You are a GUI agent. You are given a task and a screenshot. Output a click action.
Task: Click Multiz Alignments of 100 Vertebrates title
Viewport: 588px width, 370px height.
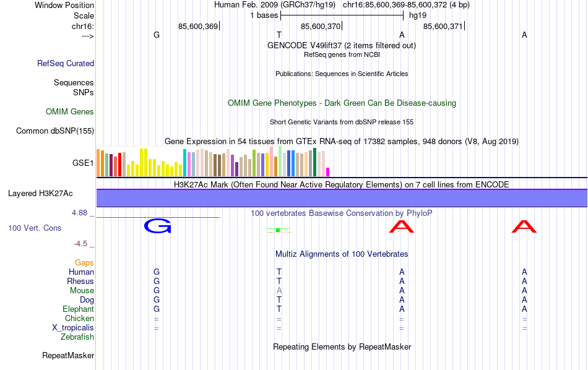(x=342, y=254)
